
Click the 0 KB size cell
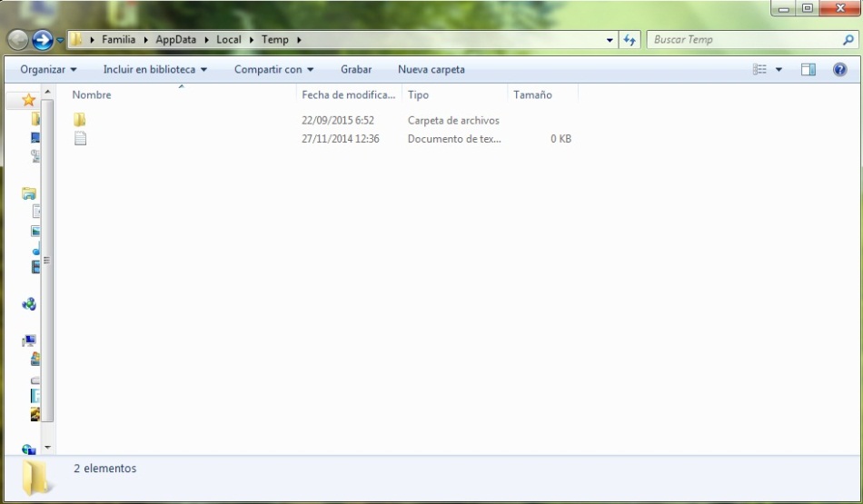click(x=560, y=139)
